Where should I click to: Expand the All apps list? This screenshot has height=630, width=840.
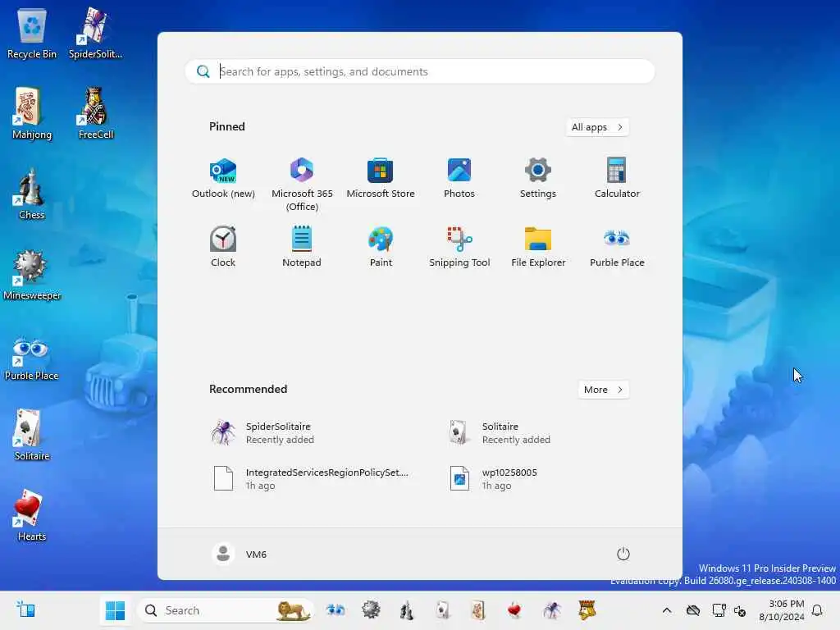tap(597, 127)
